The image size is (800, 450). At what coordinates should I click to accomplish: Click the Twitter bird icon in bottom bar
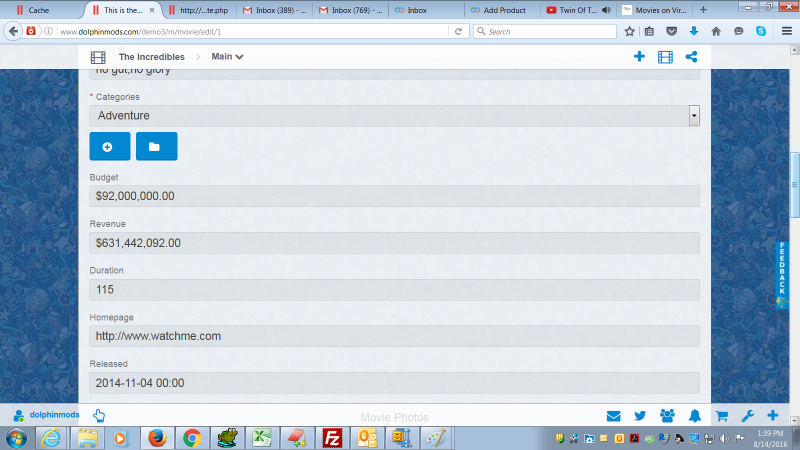(640, 416)
